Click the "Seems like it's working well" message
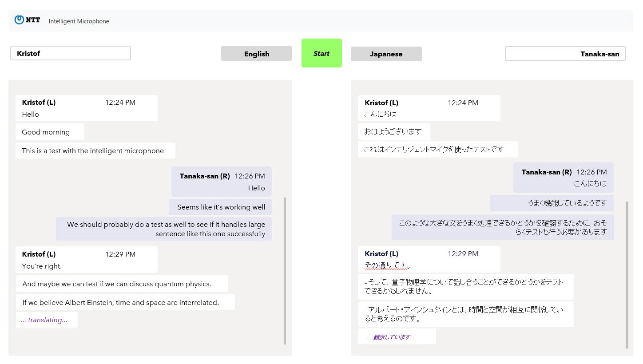This screenshot has height=364, width=643. click(x=220, y=207)
